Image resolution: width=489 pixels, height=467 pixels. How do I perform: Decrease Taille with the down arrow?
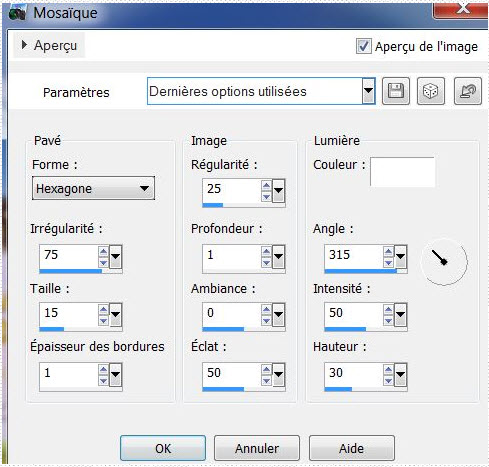[x=103, y=321]
